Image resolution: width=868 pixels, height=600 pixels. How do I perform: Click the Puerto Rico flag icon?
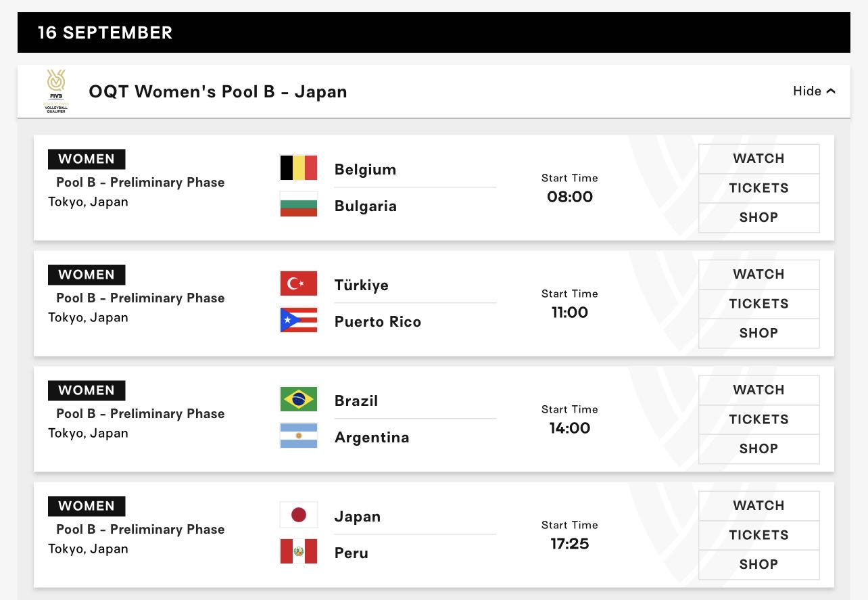[x=299, y=320]
